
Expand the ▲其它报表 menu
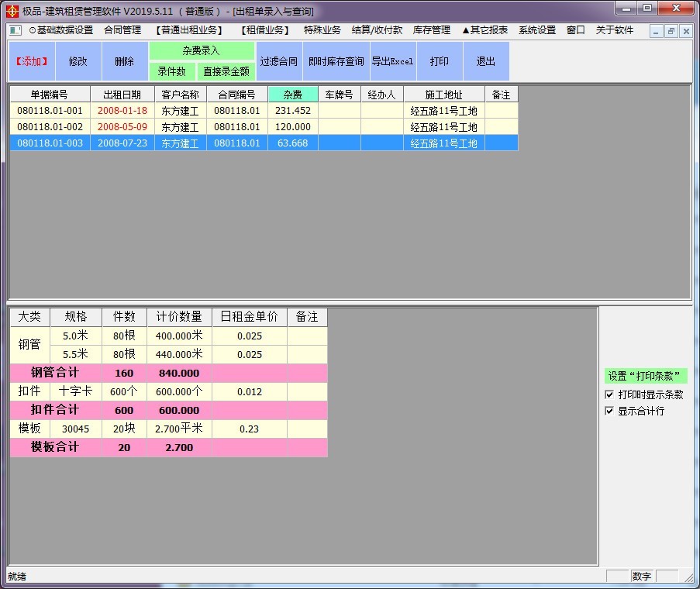point(484,30)
